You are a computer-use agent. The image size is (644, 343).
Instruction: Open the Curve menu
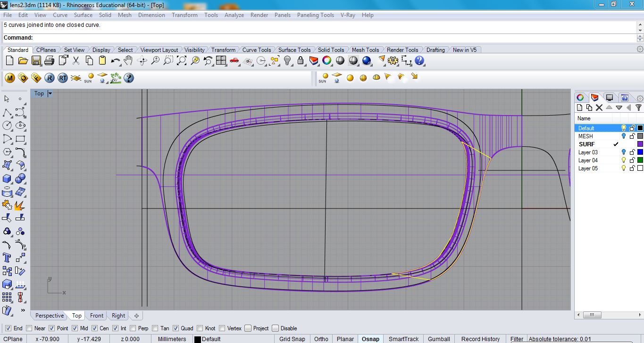pos(60,15)
